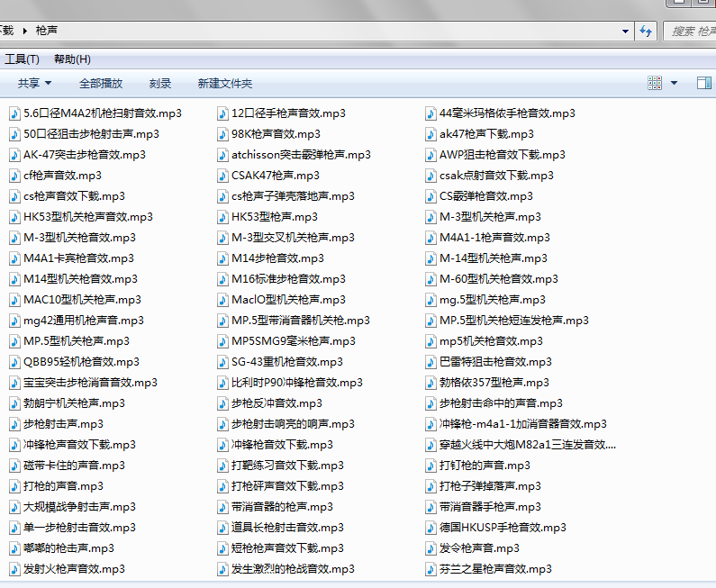Click the change view icon

pos(655,83)
